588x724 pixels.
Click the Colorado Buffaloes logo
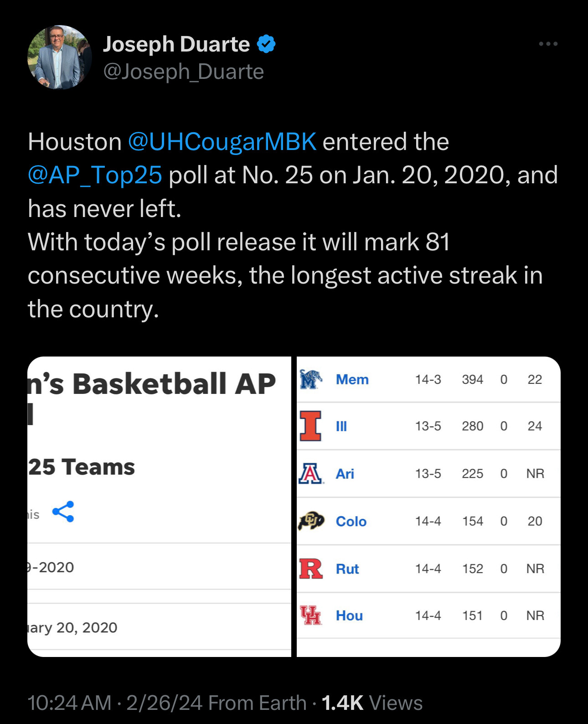(x=311, y=521)
